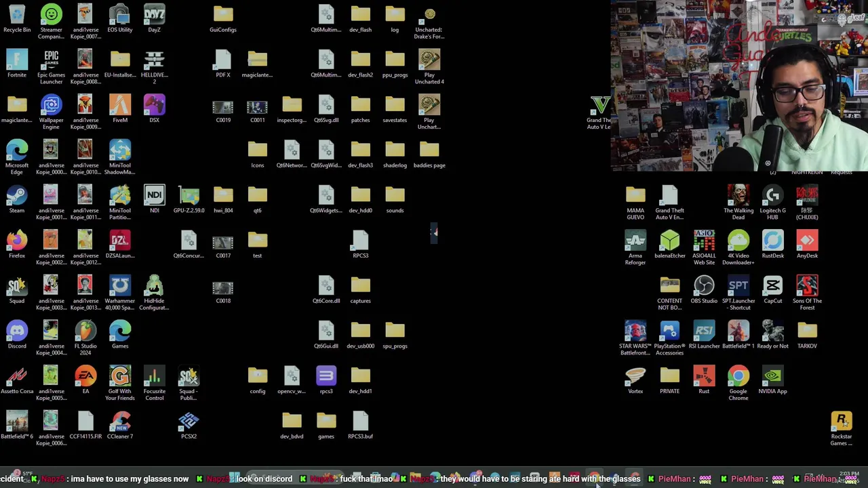Click the AnyDesk shortcut
This screenshot has height=488, width=868.
coord(807,245)
